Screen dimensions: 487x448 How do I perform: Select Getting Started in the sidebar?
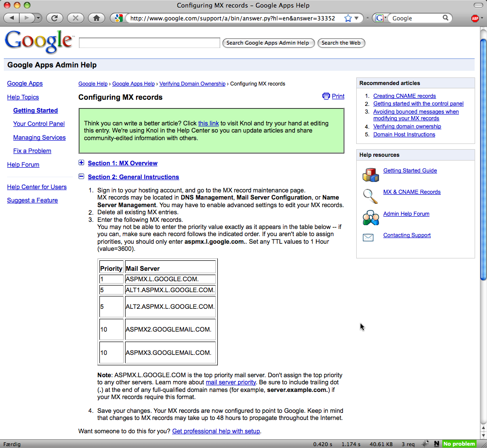(35, 110)
